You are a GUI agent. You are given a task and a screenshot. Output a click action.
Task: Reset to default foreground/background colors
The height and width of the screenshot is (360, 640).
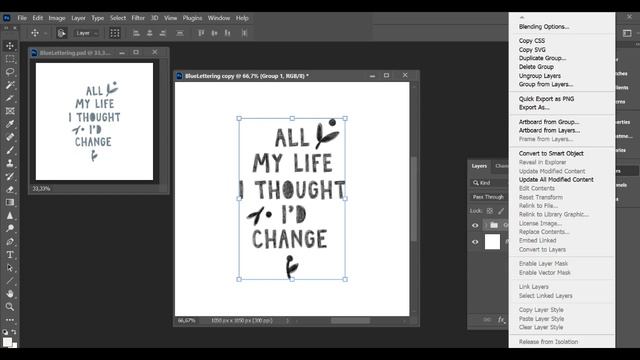coord(5,332)
